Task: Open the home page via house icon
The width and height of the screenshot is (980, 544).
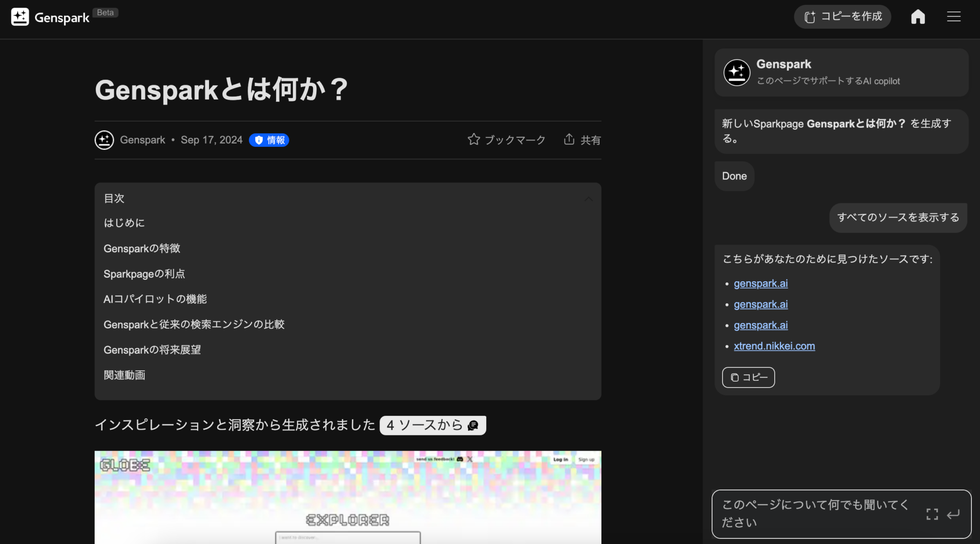Action: pyautogui.click(x=917, y=16)
